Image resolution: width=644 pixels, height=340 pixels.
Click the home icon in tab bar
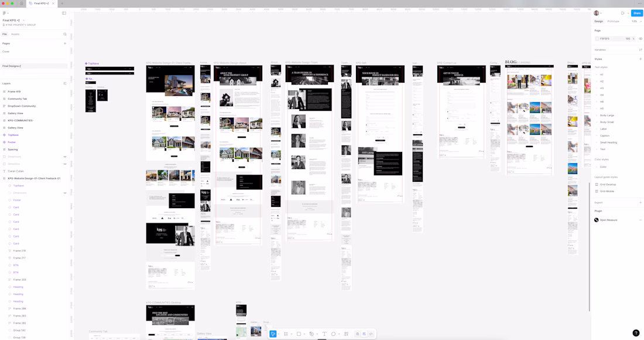click(21, 4)
